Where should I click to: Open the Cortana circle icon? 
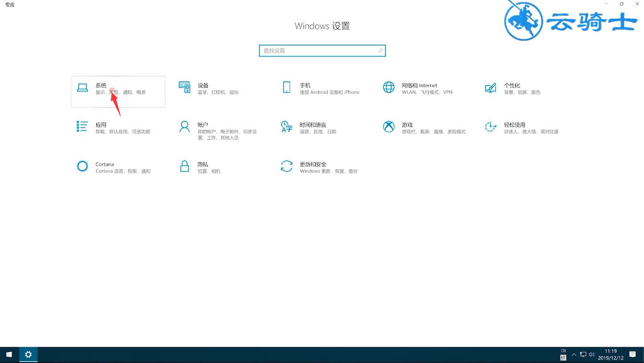point(82,166)
